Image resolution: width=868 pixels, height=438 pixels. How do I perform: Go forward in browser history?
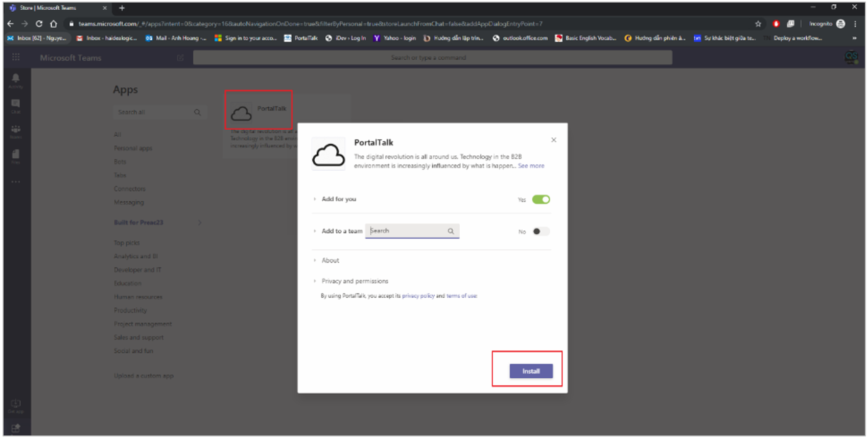pos(25,23)
